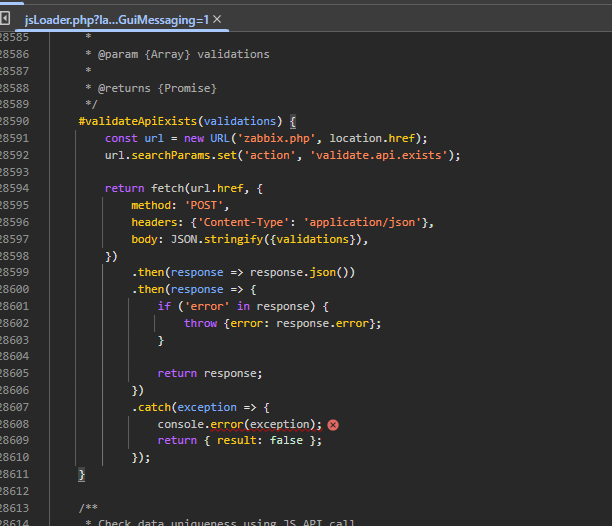612x526 pixels.
Task: Set breakpoint on line 28608 gutter
Action: point(15,425)
